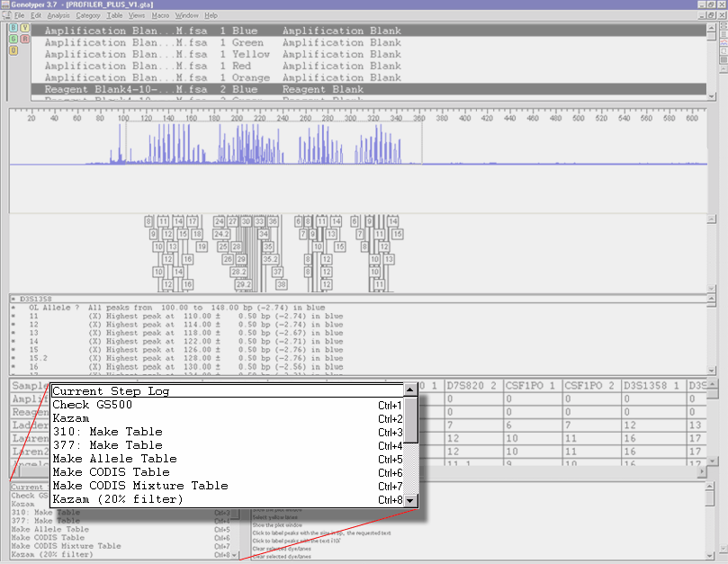Click the document icon beside File menu
This screenshot has width=728, height=564.
tap(6, 15)
